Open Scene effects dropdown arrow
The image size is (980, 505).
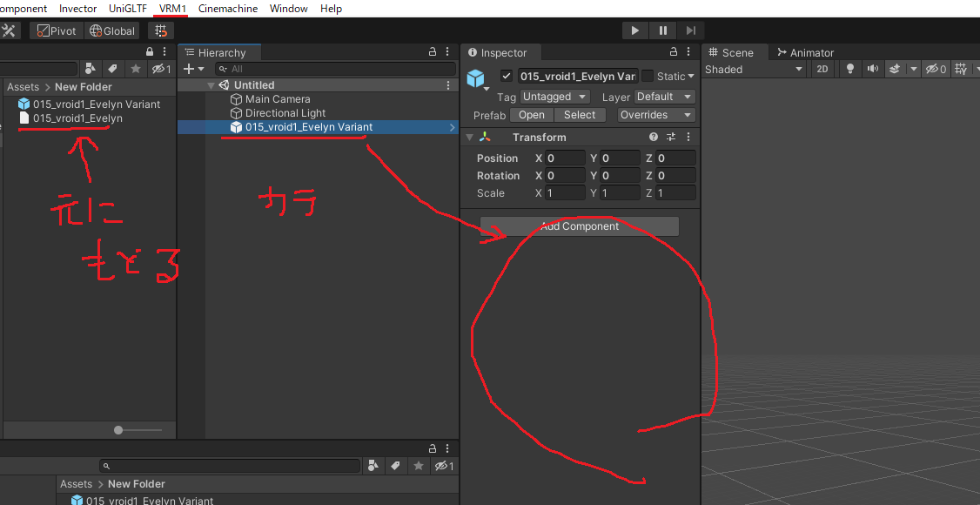point(914,70)
